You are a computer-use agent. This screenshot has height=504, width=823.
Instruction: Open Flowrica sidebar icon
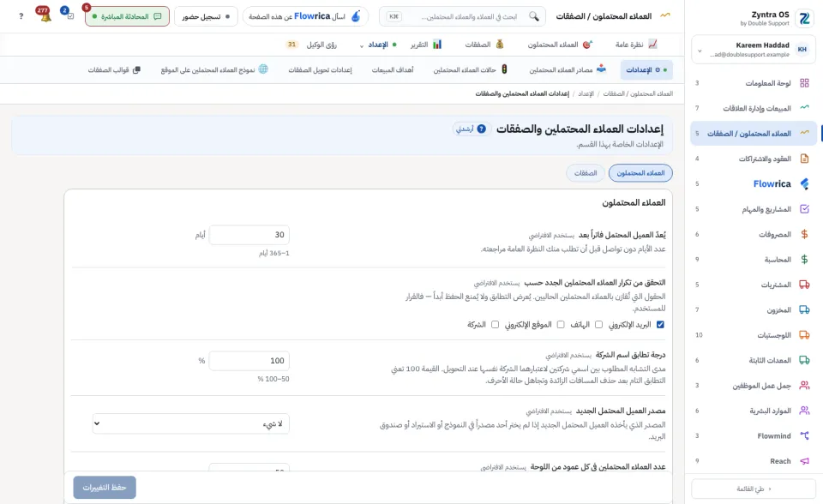point(804,183)
